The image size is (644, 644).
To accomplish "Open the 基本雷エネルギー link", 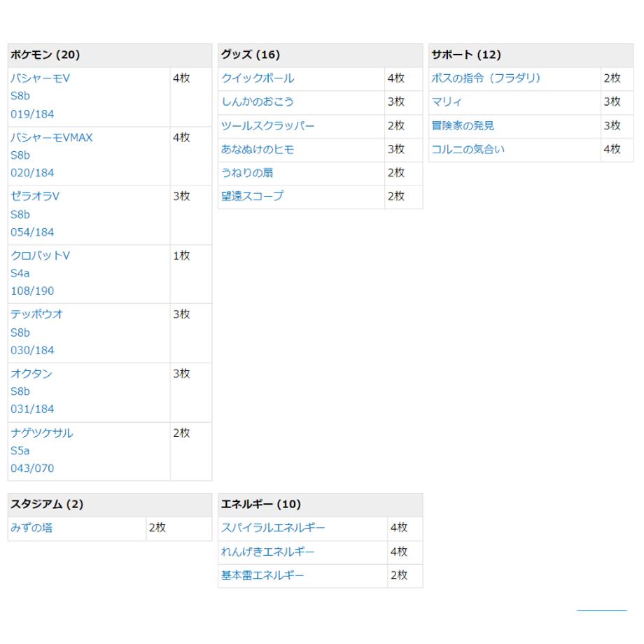I will [263, 575].
